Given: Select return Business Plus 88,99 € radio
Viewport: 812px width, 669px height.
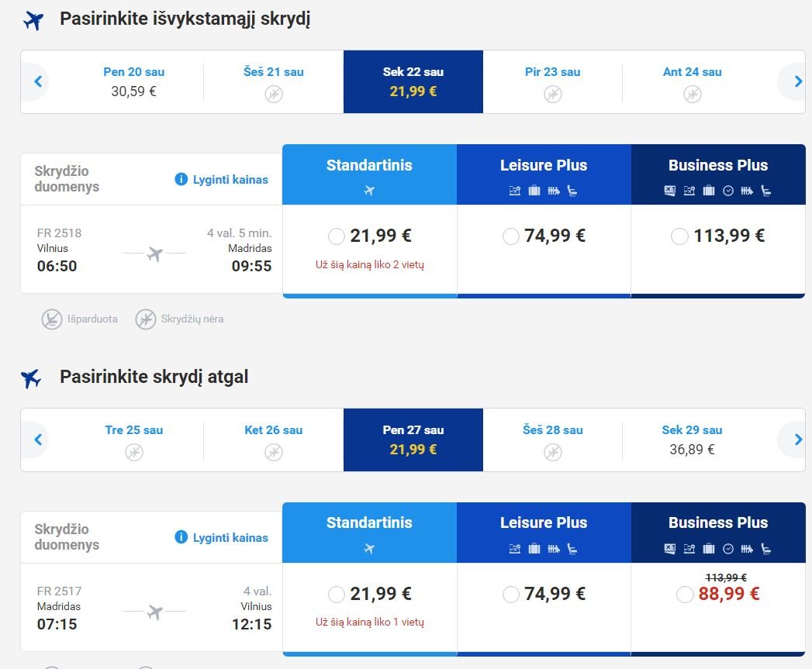Looking at the screenshot, I should [x=685, y=595].
